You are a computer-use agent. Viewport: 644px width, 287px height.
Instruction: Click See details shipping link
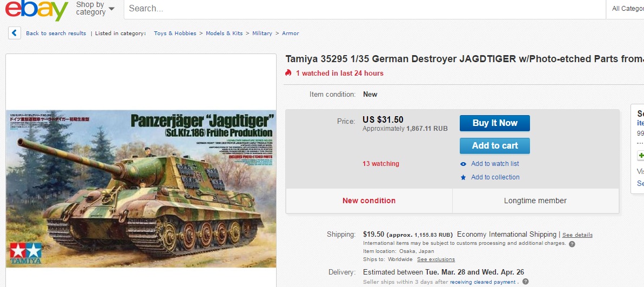[x=577, y=235]
